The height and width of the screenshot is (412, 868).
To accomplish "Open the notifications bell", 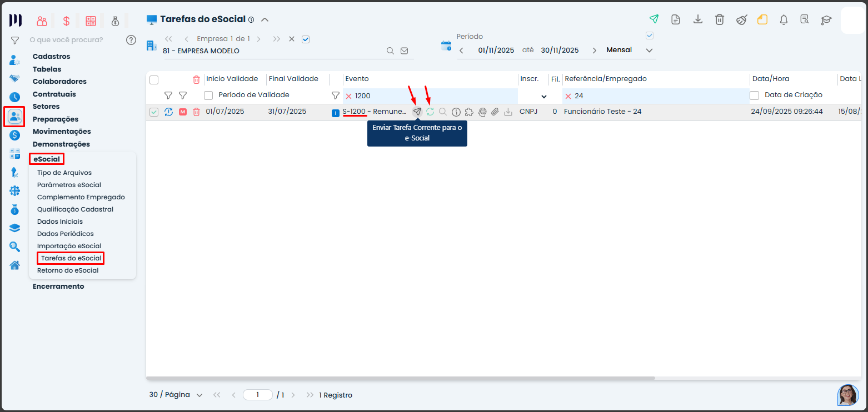I will tap(784, 19).
